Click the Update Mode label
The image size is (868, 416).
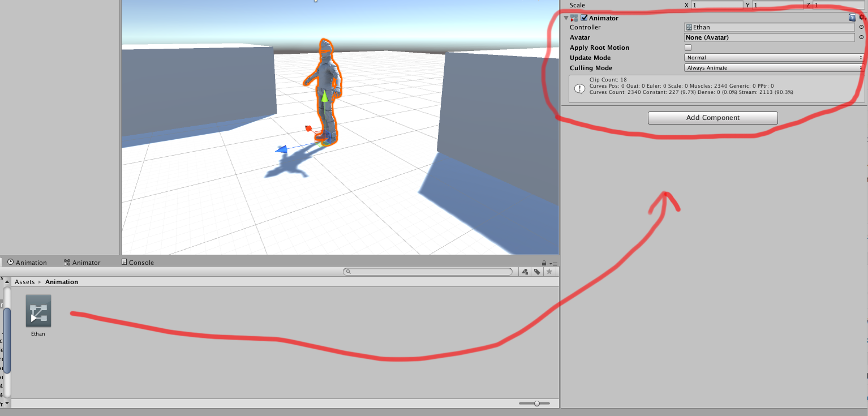[590, 58]
